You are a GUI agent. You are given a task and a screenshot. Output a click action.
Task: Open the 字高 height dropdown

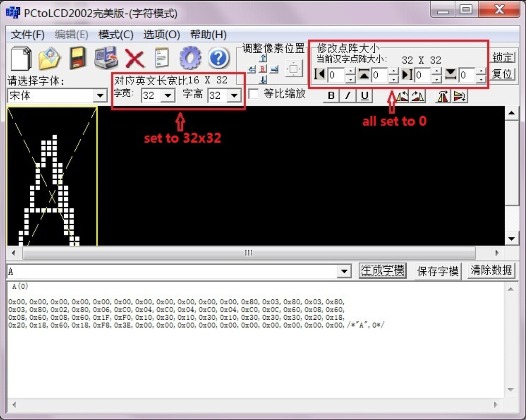pos(234,96)
